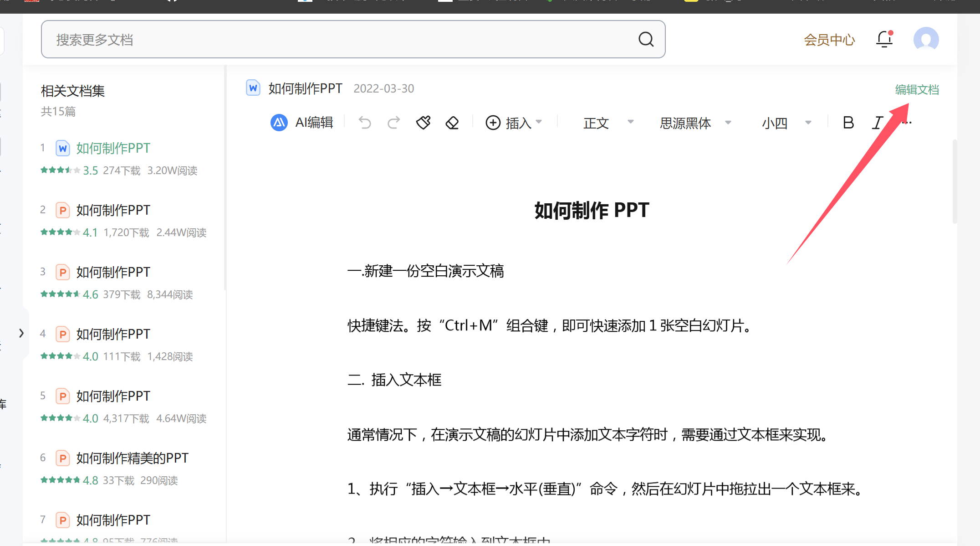Open the notification bell
This screenshot has width=980, height=546.
pos(884,40)
